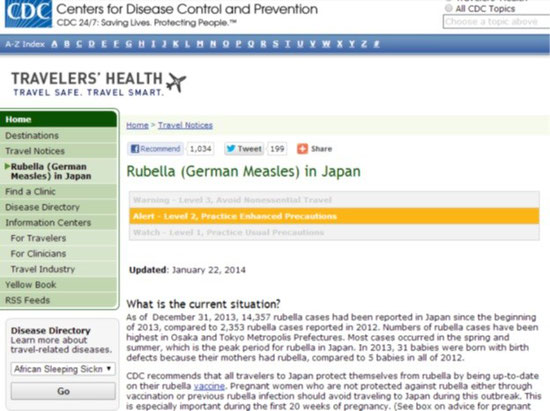Click the # symbol in the A-Z Index
Viewport: 550px width, 411px height.
tap(376, 44)
